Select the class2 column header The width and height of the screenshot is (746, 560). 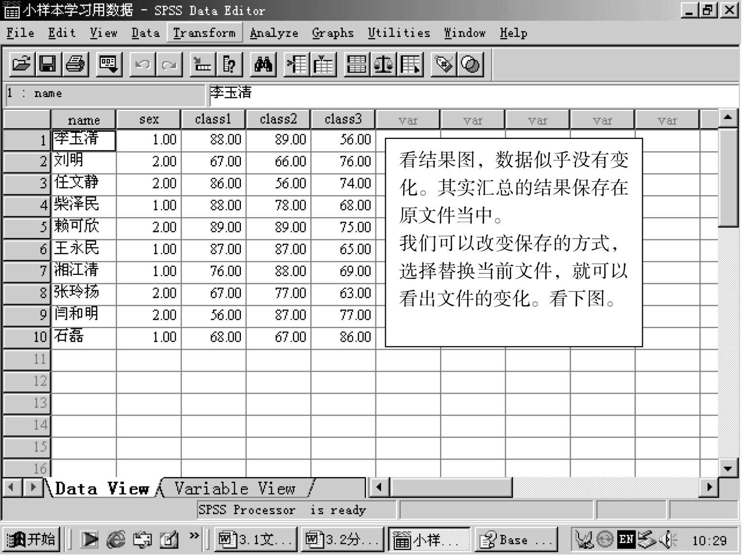point(278,119)
